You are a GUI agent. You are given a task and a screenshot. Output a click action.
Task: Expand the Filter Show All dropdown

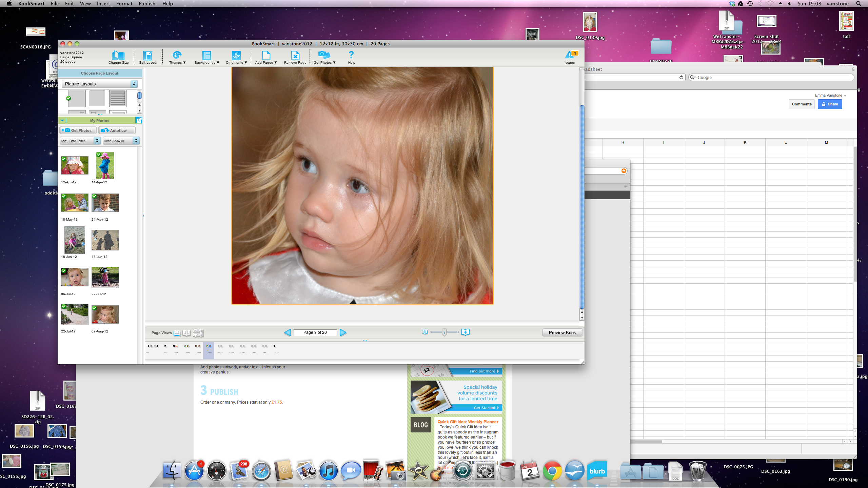pyautogui.click(x=121, y=141)
